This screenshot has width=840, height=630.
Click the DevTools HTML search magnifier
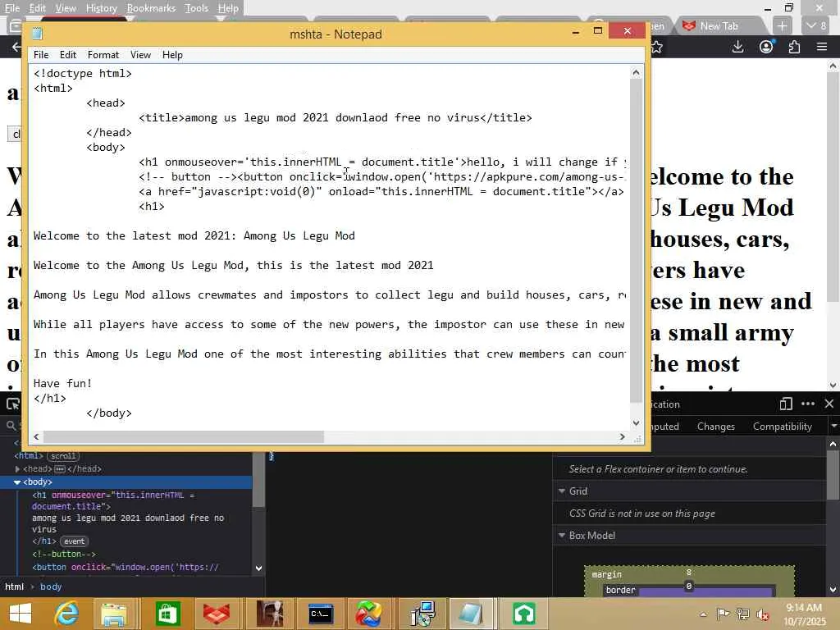11,426
